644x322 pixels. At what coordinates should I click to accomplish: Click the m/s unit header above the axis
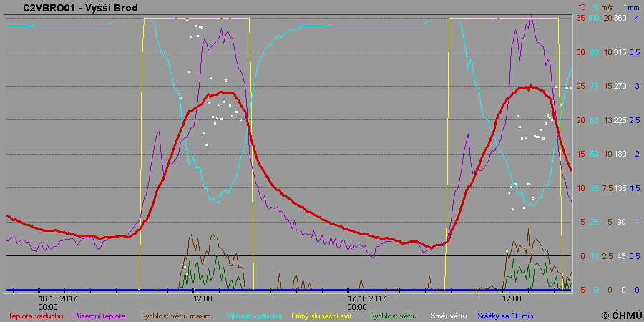tap(608, 8)
